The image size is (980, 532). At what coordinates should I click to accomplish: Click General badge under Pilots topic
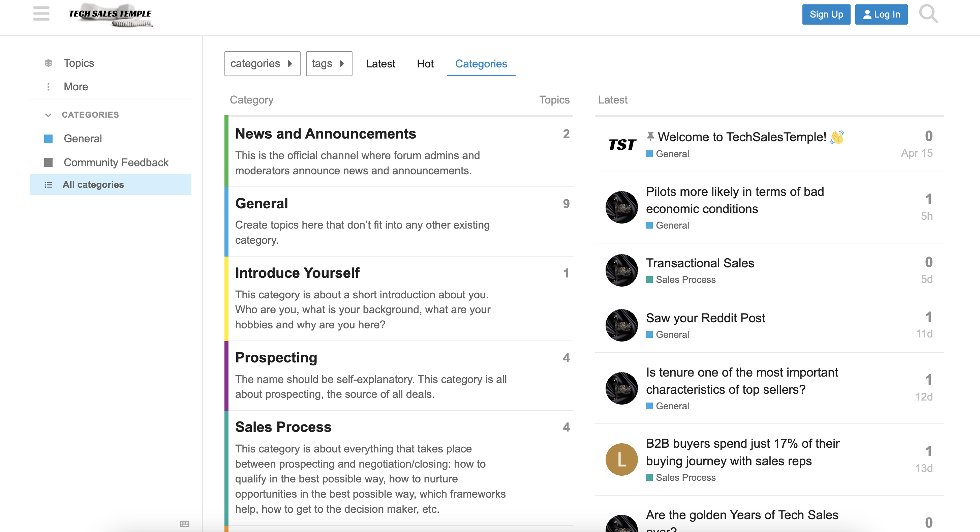(668, 225)
